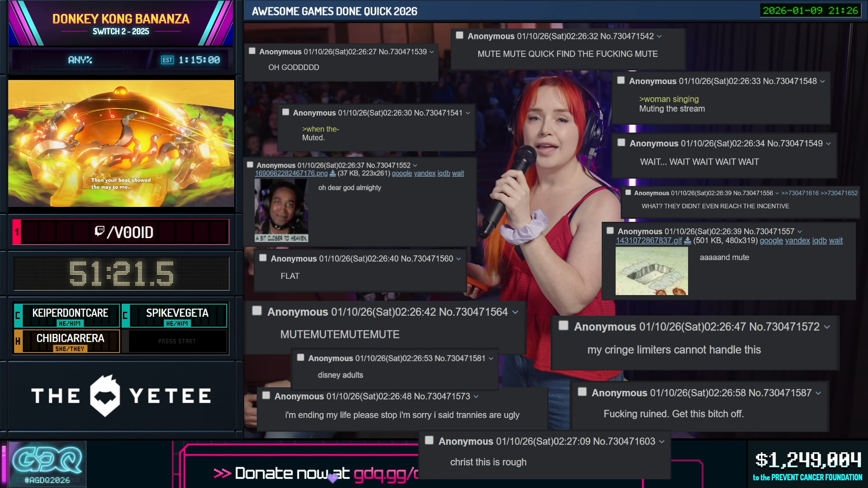The height and width of the screenshot is (488, 868).
Task: Tick checkbox on post No.730471572
Action: 563,326
